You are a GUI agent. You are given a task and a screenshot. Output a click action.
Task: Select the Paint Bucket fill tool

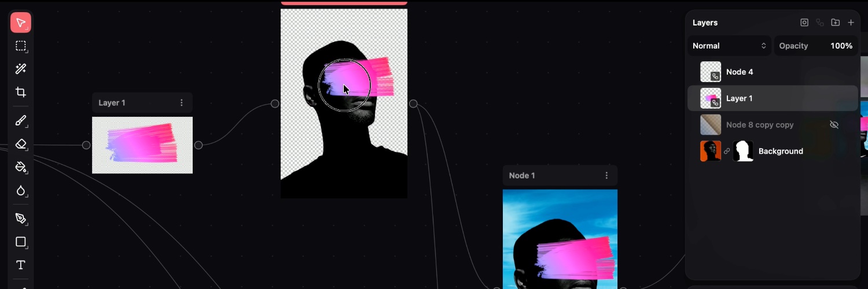[21, 167]
